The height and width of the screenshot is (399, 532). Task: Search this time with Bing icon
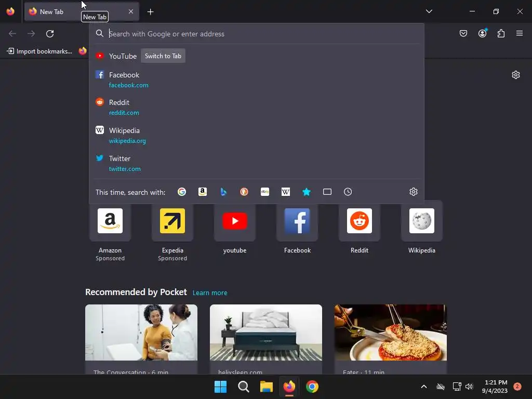223,192
